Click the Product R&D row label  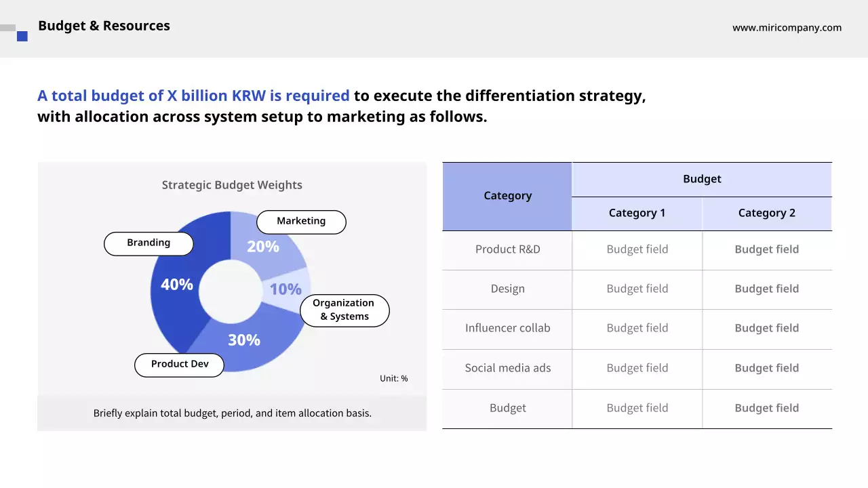(507, 250)
